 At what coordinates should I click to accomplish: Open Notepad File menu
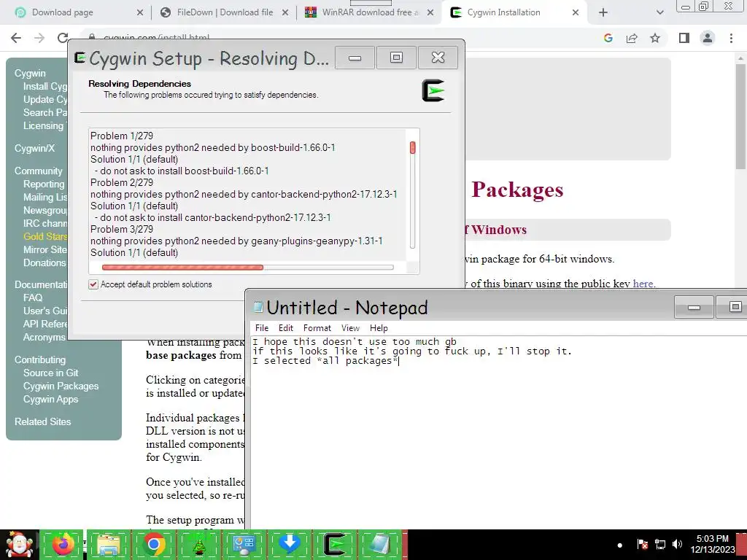pyautogui.click(x=262, y=328)
